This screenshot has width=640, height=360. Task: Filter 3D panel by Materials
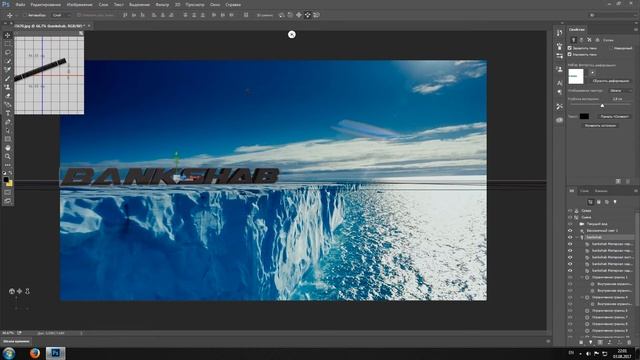[607, 202]
